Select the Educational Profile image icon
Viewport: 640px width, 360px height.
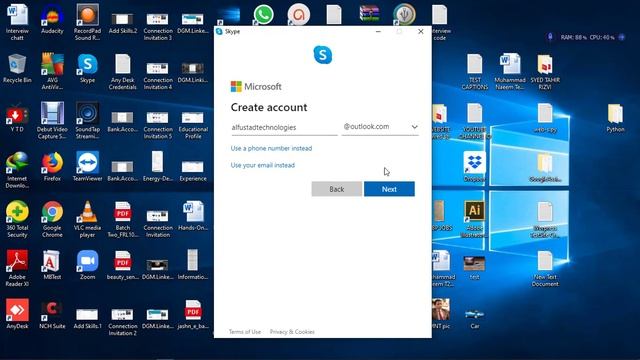[x=193, y=124]
